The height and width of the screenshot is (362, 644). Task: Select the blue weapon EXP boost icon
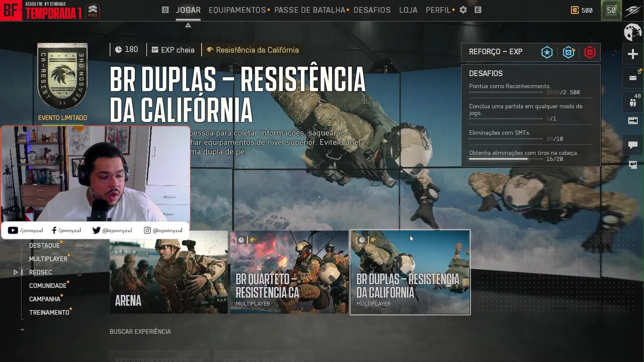coord(569,52)
